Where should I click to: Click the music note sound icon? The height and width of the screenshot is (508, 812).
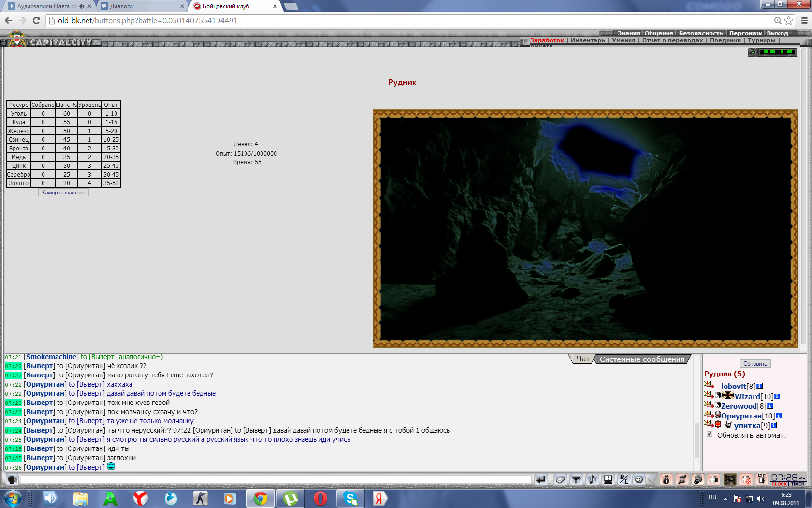pos(592,479)
